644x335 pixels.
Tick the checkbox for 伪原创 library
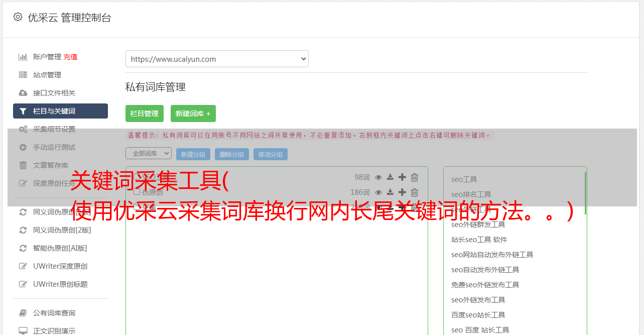point(137,192)
